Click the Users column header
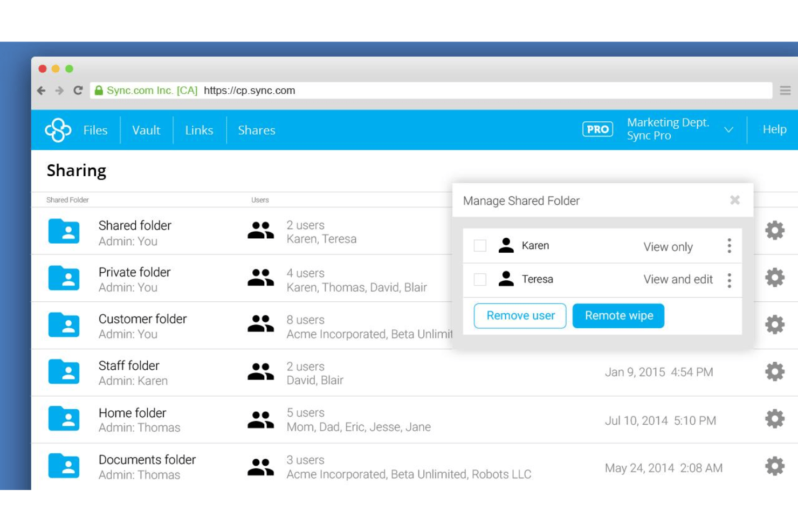The height and width of the screenshot is (532, 798). (260, 200)
